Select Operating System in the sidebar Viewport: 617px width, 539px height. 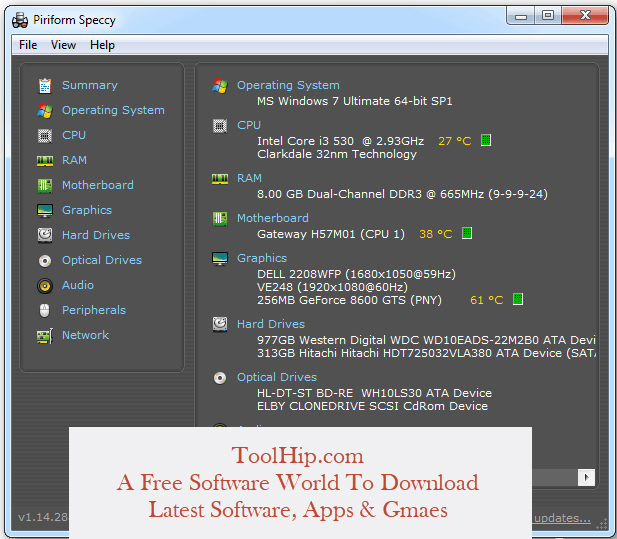113,110
